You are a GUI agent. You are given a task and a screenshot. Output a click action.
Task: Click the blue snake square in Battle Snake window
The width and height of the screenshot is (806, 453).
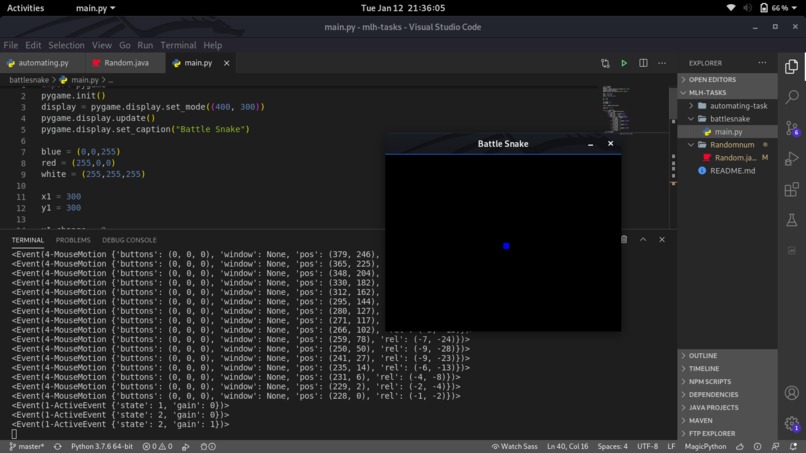pyautogui.click(x=506, y=246)
